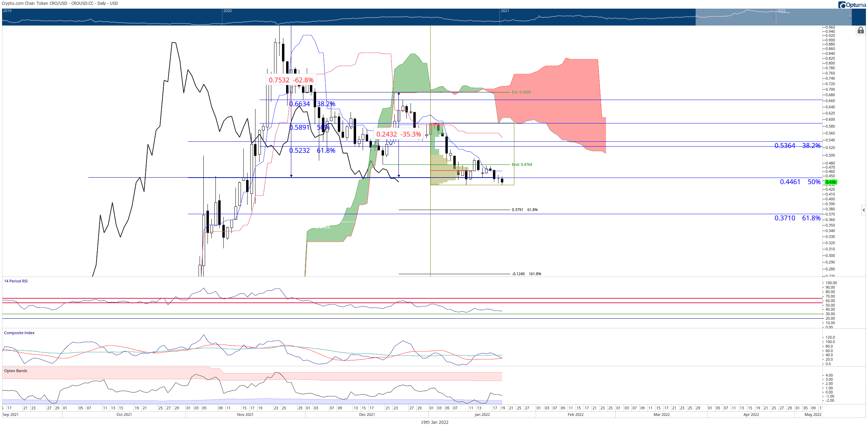Select the 0.4461 50% retracement label
Image resolution: width=868 pixels, height=429 pixels.
pos(800,182)
